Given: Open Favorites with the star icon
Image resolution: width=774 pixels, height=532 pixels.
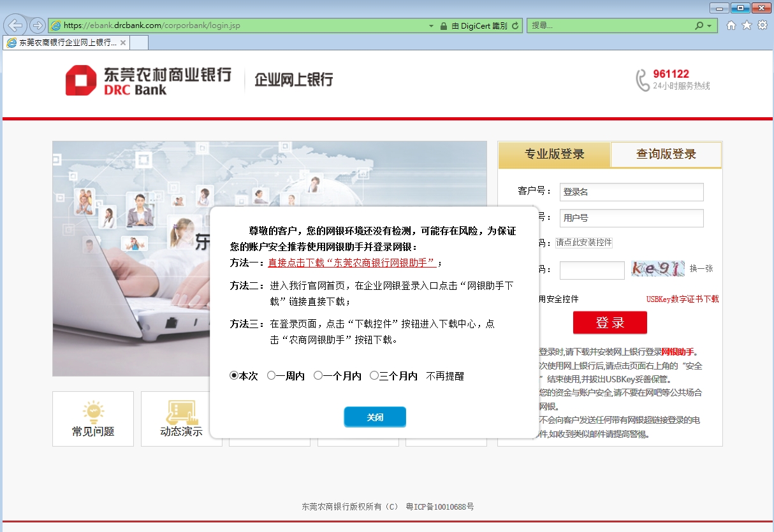Looking at the screenshot, I should (x=747, y=25).
